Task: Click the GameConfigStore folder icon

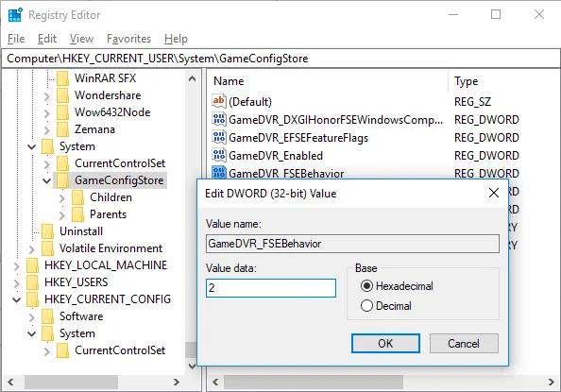Action: tap(62, 180)
